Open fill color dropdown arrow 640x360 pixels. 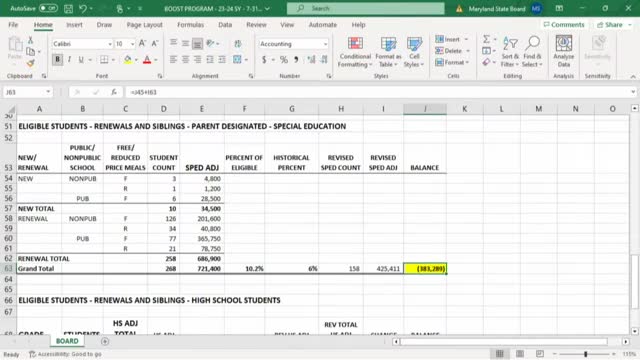pyautogui.click(x=136, y=60)
